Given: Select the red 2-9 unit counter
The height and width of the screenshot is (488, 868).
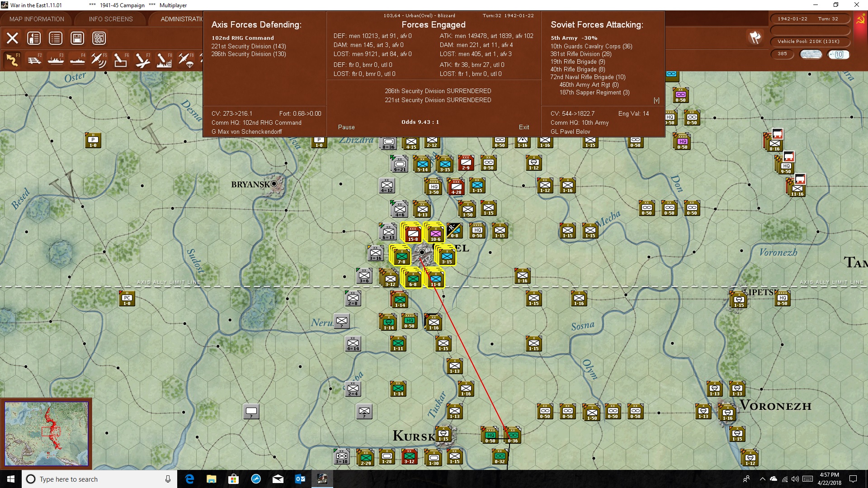Looking at the screenshot, I should coord(466,163).
